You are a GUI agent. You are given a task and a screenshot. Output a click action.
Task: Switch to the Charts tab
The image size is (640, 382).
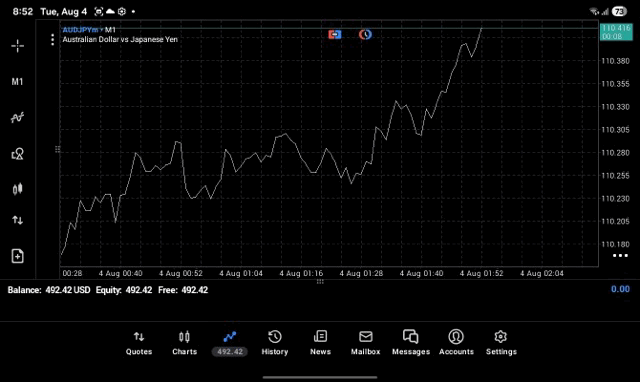(184, 343)
